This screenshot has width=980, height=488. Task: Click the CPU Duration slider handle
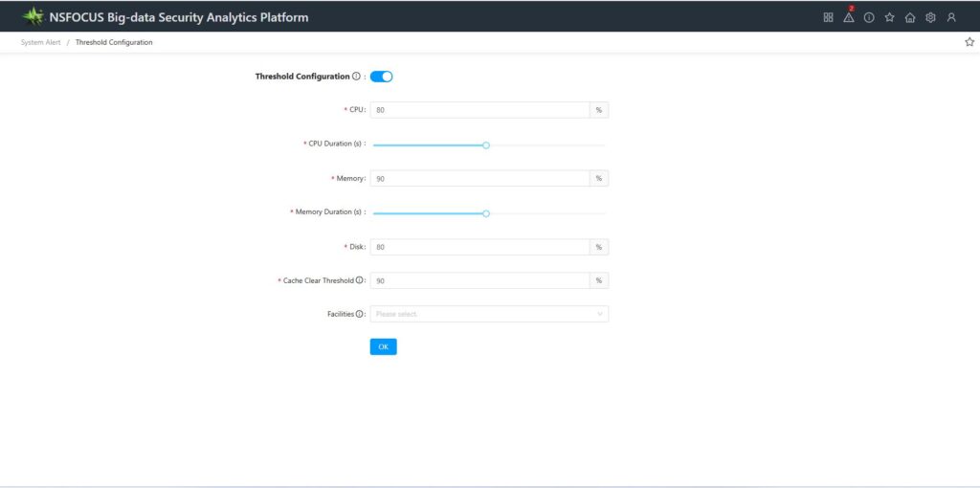point(486,145)
